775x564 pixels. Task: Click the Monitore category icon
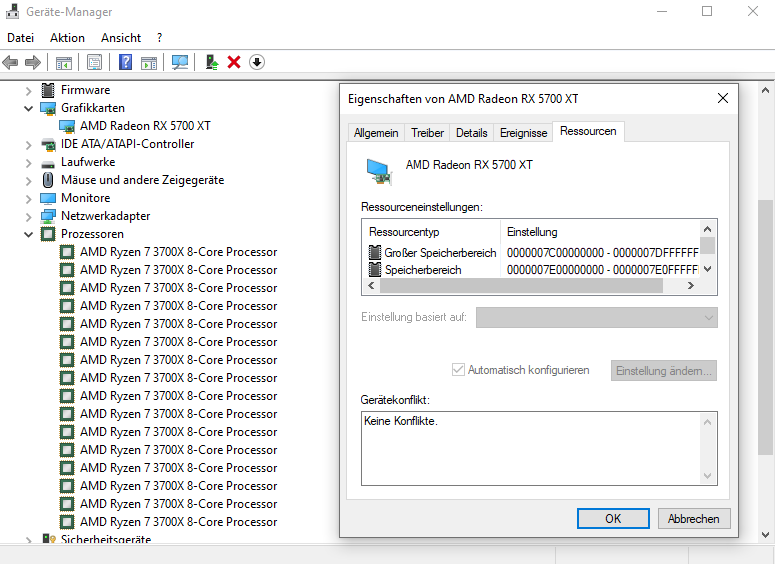48,198
